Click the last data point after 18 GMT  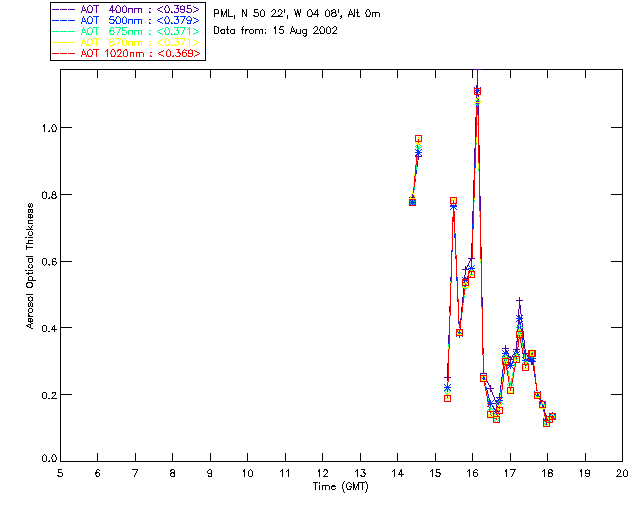point(552,416)
